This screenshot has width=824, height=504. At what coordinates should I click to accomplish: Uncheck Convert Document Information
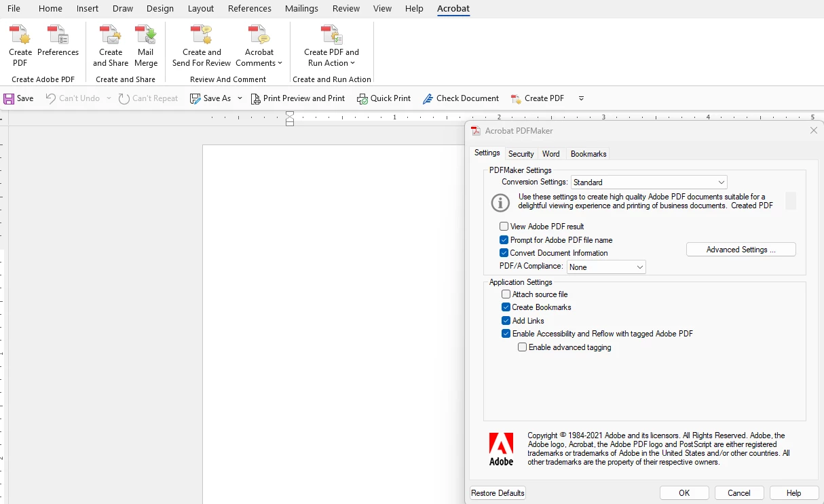click(504, 253)
